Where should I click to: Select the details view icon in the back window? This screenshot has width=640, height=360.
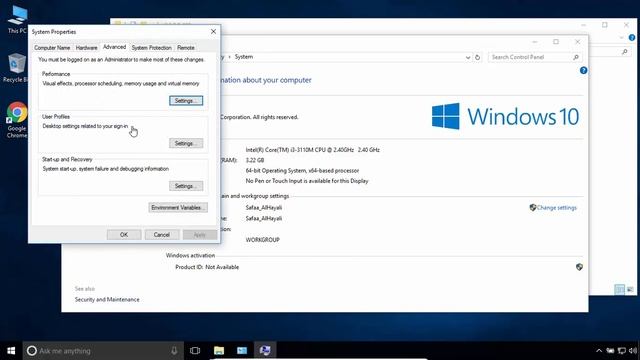pos(620,289)
